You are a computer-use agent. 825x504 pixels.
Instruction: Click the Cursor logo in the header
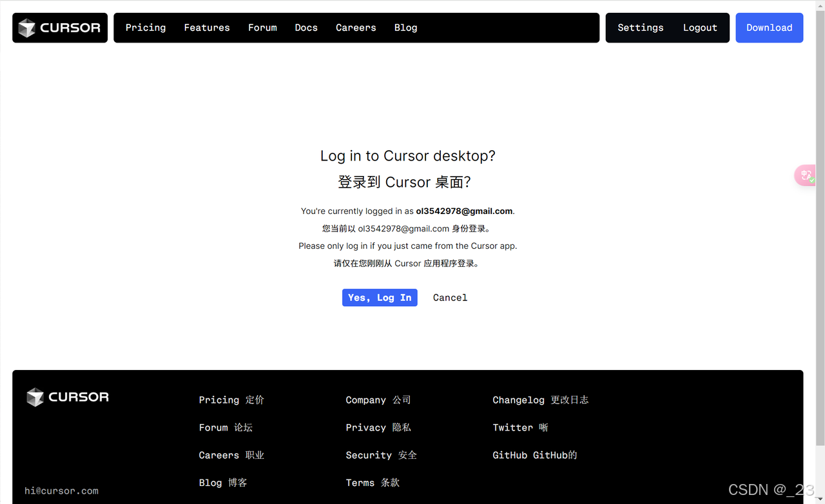(59, 28)
